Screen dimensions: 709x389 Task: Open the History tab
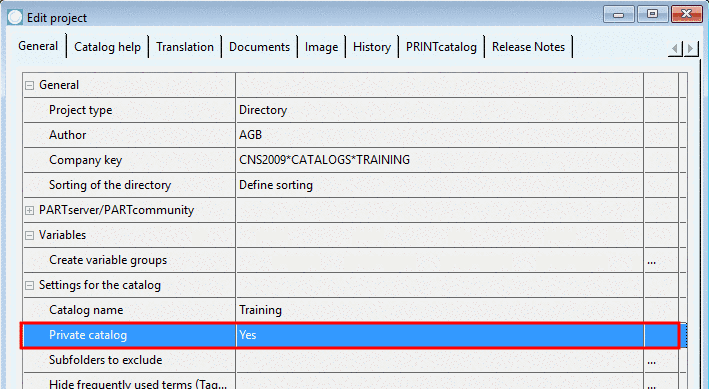372,47
